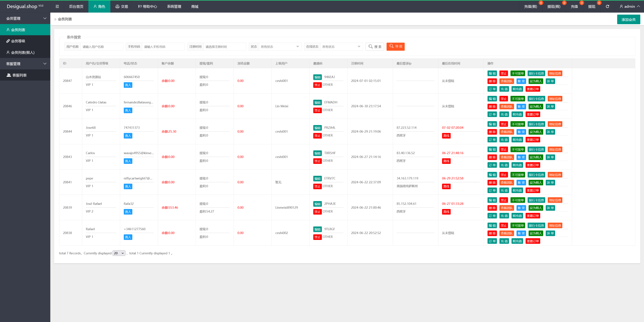644x322 pixels.
Task: Click the 添加会员 button
Action: (628, 19)
